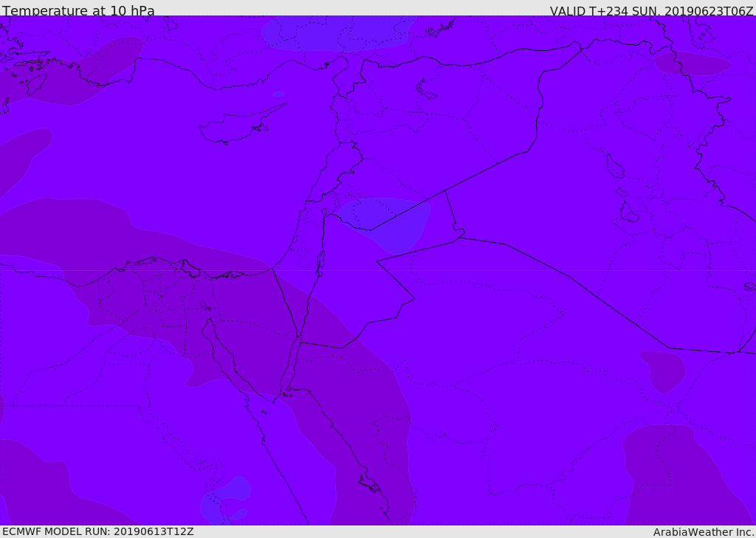This screenshot has width=756, height=538.
Task: Click the 'Temperature at 10 hPa' title text
Action: pyautogui.click(x=78, y=10)
